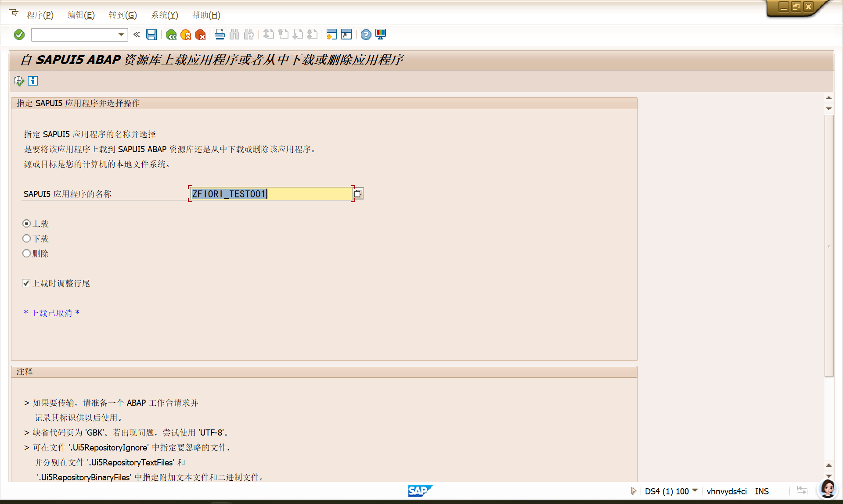Click the Next Page icon
The image size is (843, 504).
coord(298,35)
